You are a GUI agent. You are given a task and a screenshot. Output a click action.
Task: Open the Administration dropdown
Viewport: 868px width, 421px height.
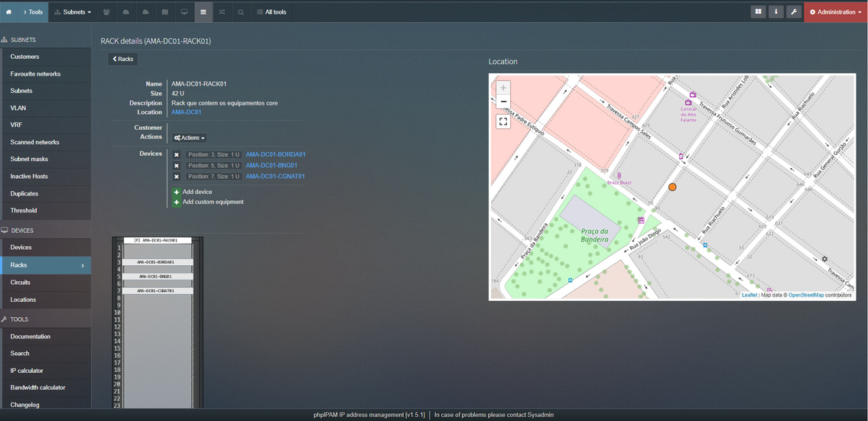pos(836,11)
